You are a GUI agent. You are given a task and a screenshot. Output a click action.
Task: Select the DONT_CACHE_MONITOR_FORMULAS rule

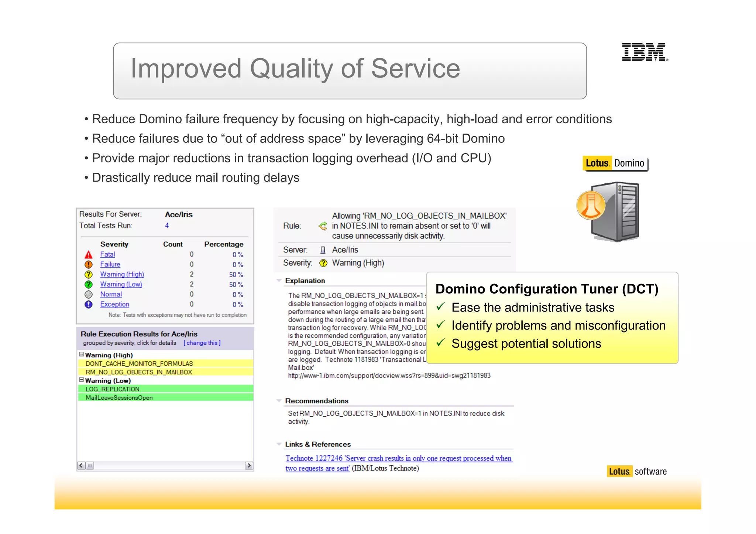pyautogui.click(x=165, y=364)
